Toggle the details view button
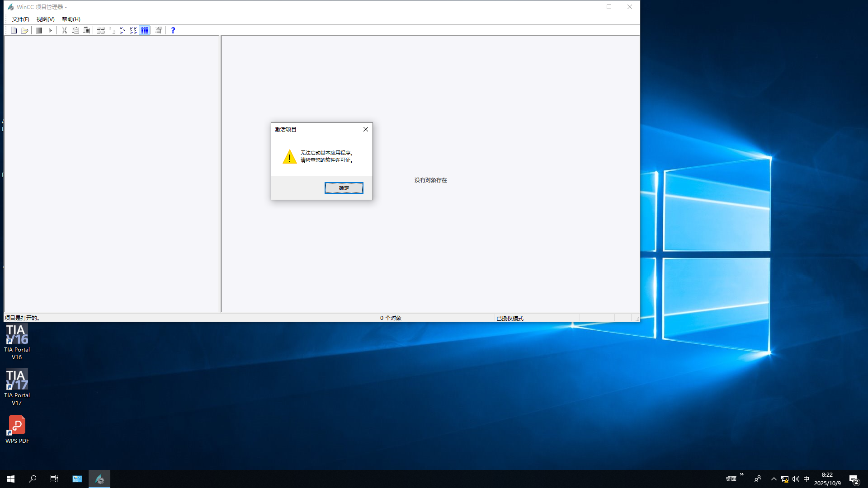 tap(144, 30)
